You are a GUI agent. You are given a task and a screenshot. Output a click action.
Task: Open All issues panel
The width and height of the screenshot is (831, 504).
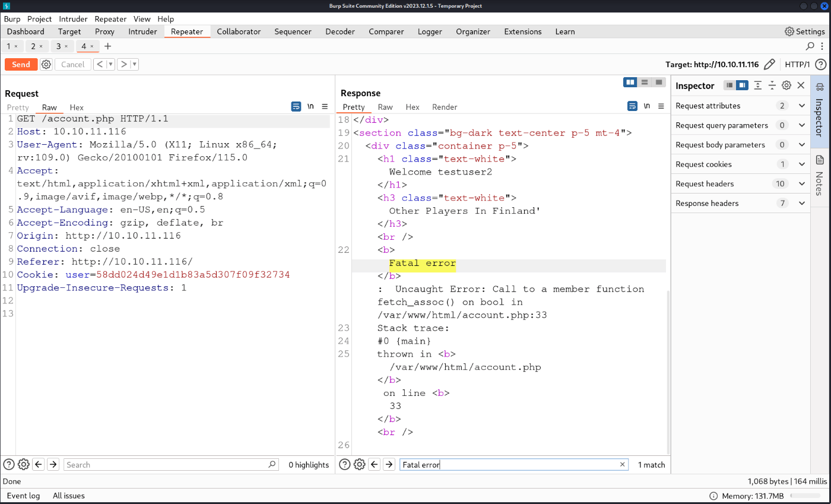coord(69,496)
